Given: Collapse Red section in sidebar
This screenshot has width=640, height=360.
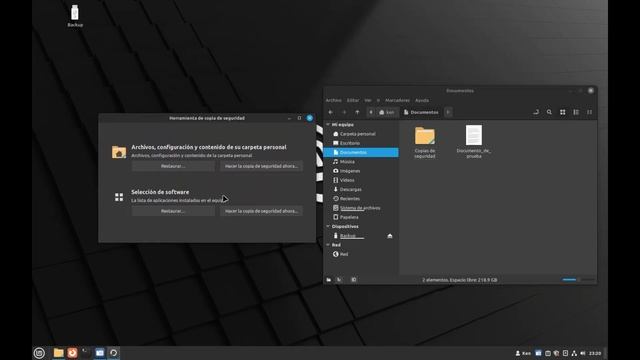Looking at the screenshot, I should 328,245.
